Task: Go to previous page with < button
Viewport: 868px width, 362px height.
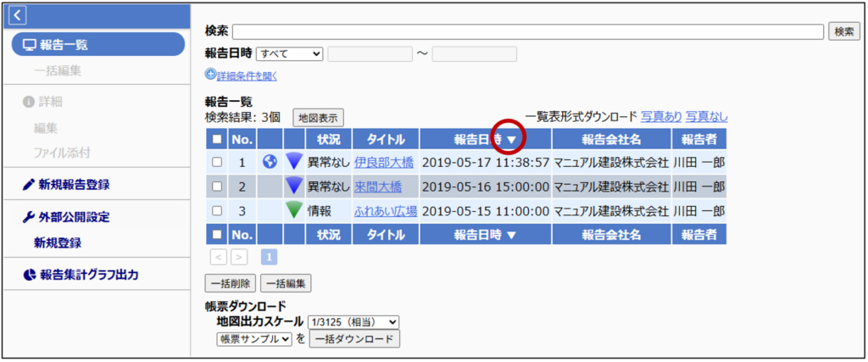Action: pyautogui.click(x=219, y=258)
